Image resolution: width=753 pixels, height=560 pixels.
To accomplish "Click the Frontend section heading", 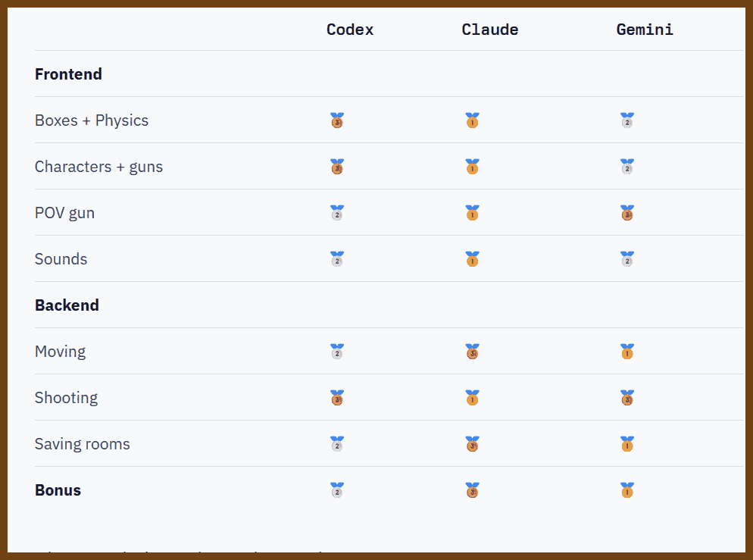I will [68, 74].
